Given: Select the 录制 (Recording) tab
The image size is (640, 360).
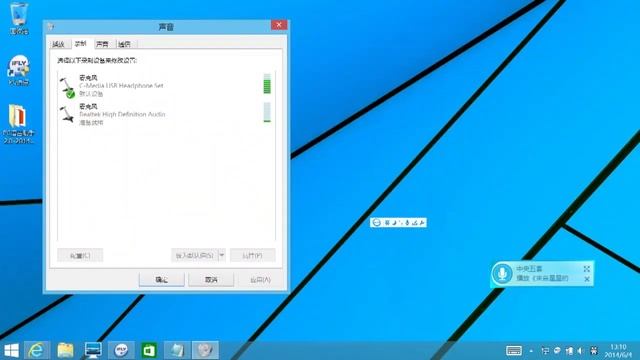Looking at the screenshot, I should click(x=81, y=43).
